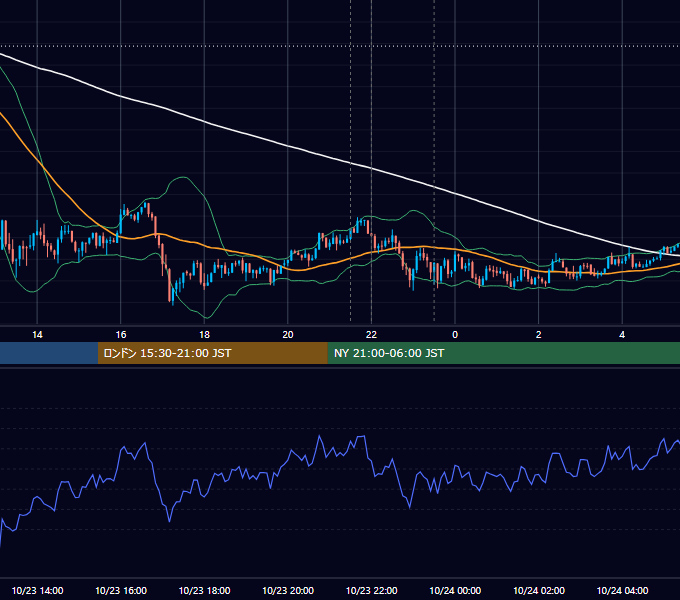
Task: Click the 10/23 20:00 date label
Action: (x=288, y=590)
